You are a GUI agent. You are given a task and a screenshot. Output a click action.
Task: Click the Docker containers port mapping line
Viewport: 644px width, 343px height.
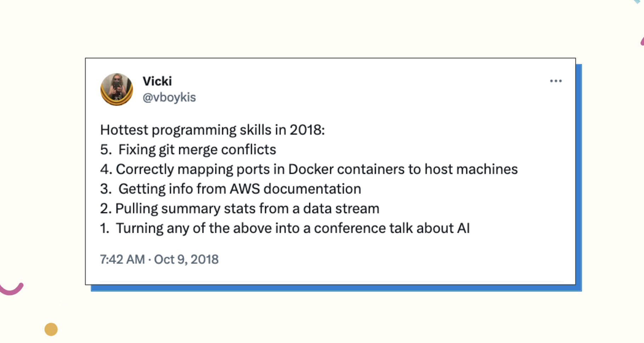309,169
